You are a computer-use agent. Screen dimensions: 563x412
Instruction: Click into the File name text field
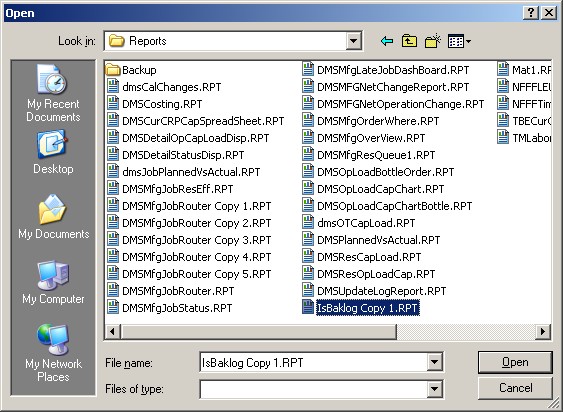(x=313, y=362)
